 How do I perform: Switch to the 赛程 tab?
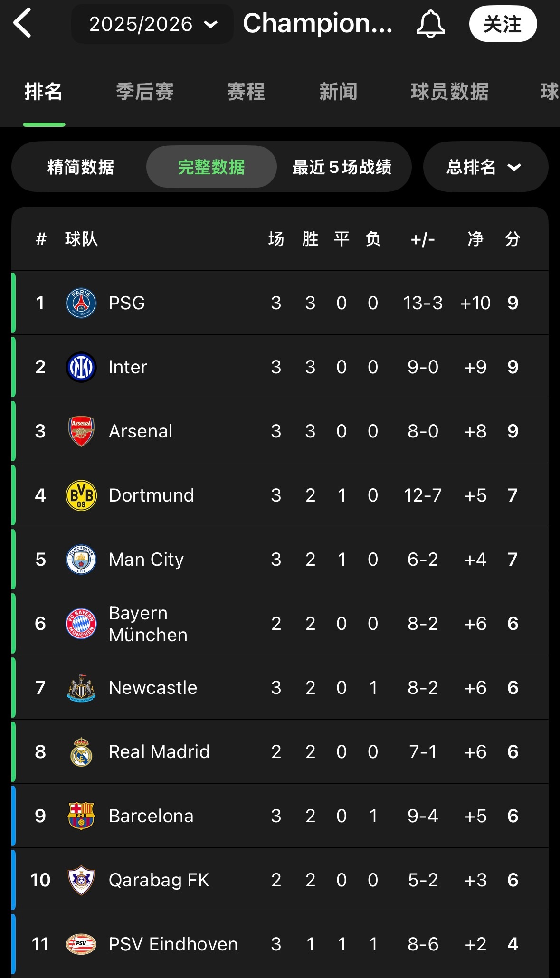pos(246,92)
